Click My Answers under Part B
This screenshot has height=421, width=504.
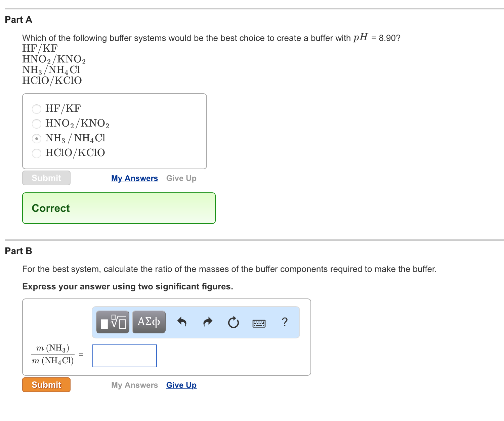pyautogui.click(x=134, y=385)
